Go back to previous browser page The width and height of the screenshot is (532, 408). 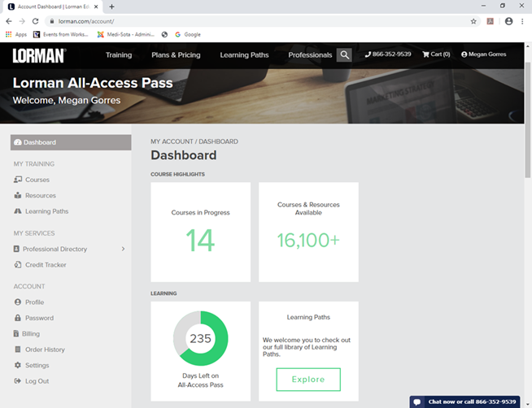(x=9, y=21)
